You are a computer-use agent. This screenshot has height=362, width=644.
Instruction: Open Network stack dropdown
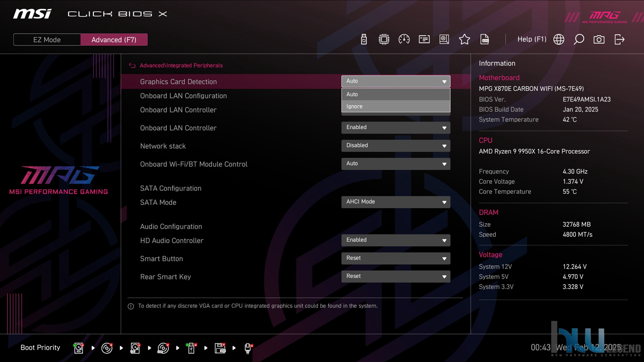[x=396, y=146]
